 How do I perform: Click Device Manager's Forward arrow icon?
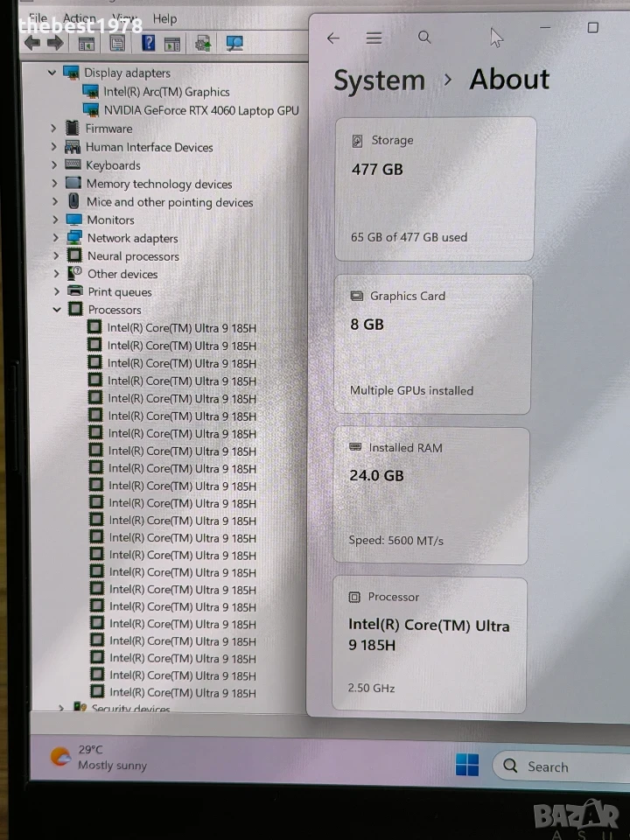[54, 44]
